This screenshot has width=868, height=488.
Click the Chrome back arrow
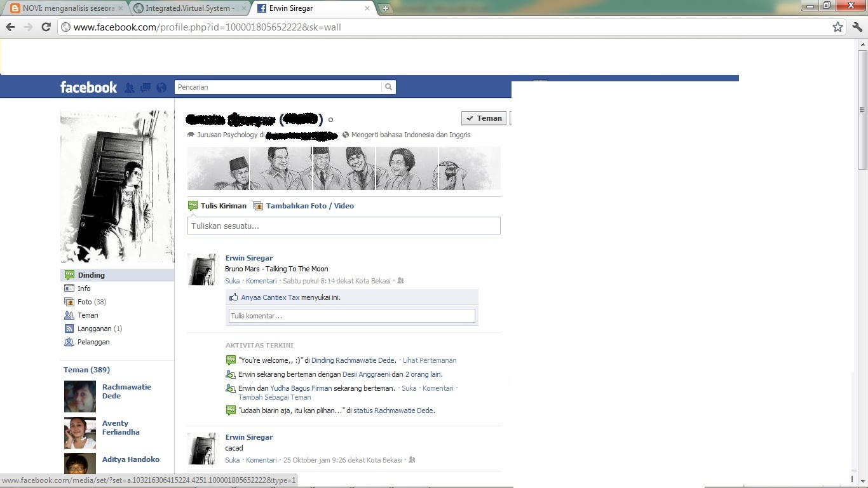10,27
